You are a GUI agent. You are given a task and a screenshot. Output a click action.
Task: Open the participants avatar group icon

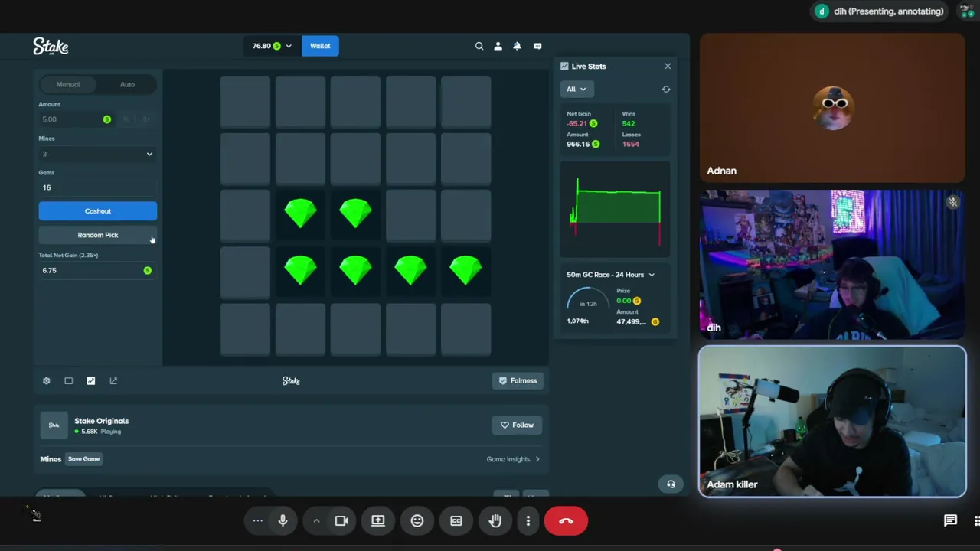click(x=967, y=11)
